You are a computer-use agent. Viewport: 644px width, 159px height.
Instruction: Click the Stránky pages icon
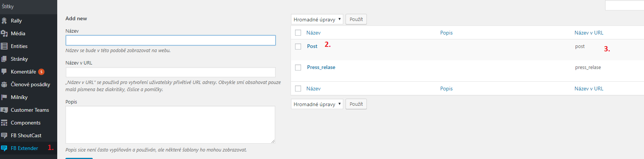click(4, 59)
